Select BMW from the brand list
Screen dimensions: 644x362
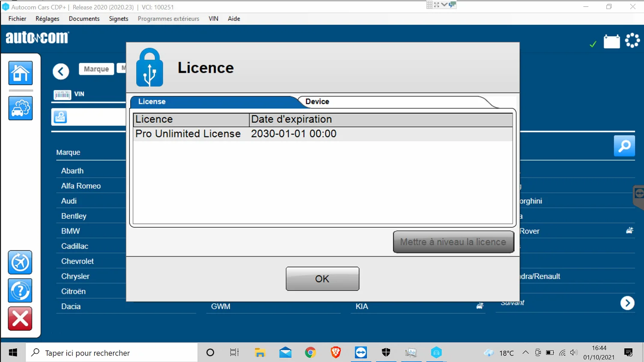(71, 231)
